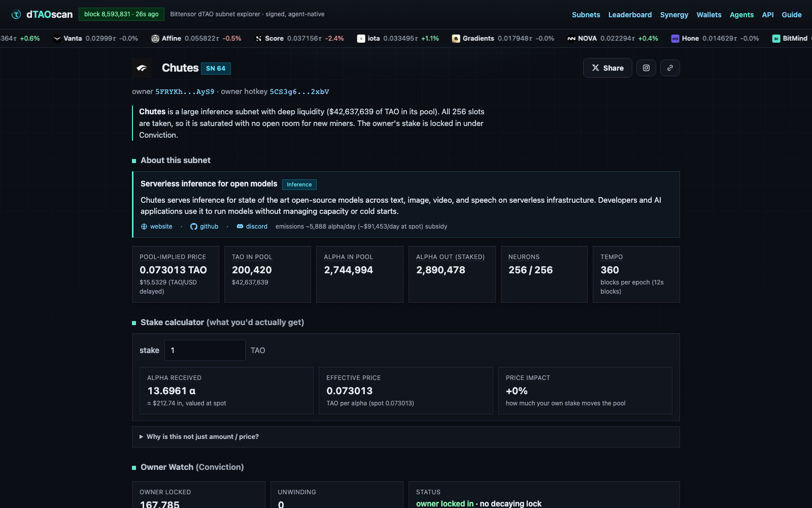Click the Discord logo icon

coord(240,227)
